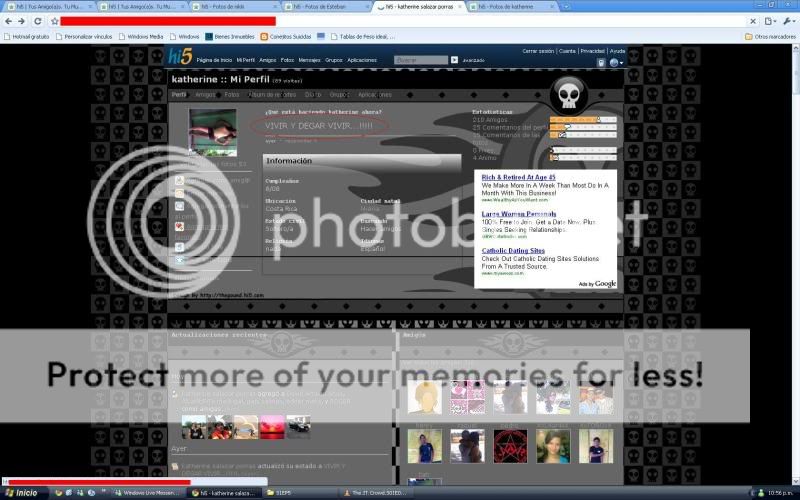Click katherine's profile photo
This screenshot has height=500, width=800.
pos(213,132)
